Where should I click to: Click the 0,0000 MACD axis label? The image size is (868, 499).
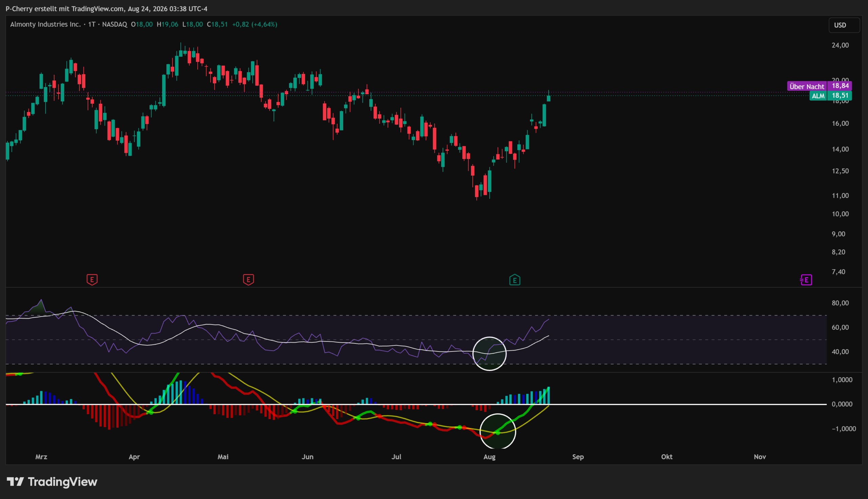(x=842, y=404)
